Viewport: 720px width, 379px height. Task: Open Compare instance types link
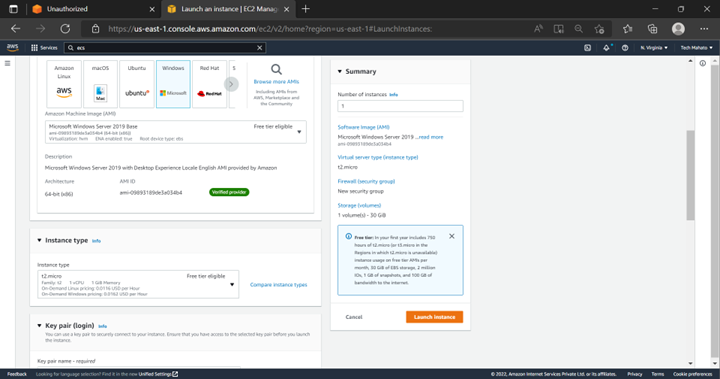click(x=278, y=285)
